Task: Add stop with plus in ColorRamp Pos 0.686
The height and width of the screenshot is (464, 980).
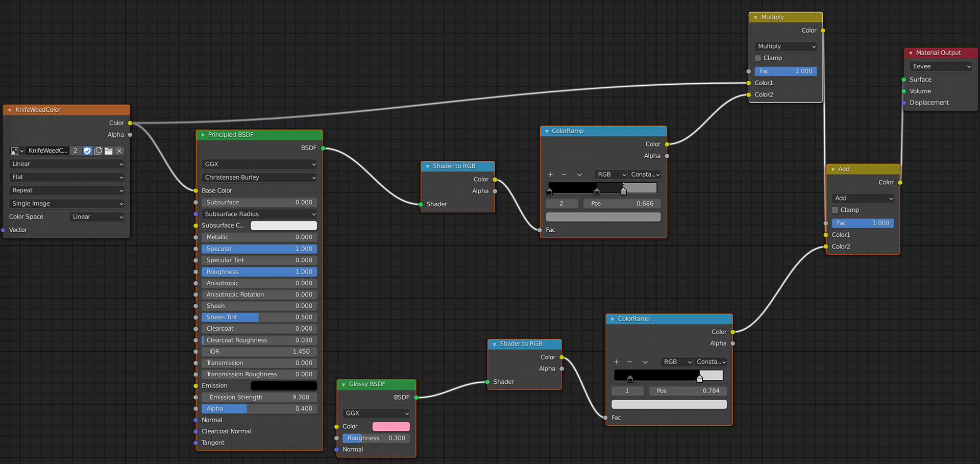Action: point(551,175)
